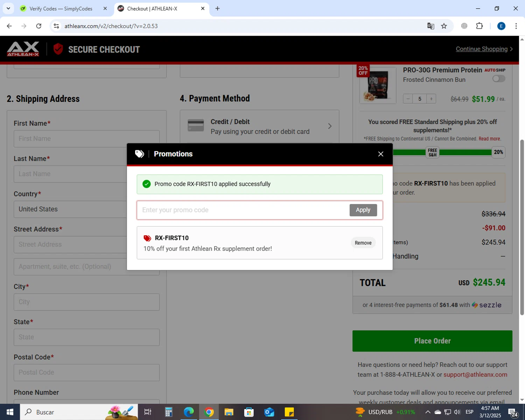Click the address bar URL
This screenshot has width=525, height=420.
111,26
